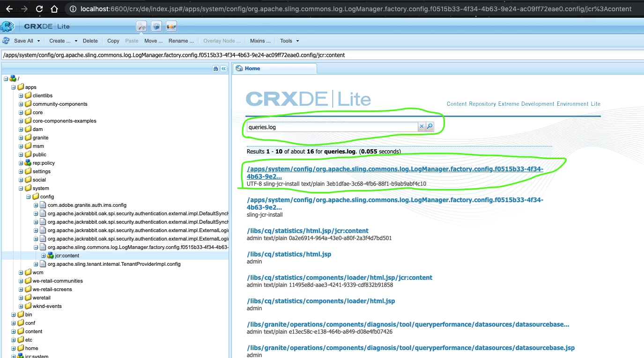This screenshot has width=644, height=358.
Task: Expand the clientlibs folder
Action: [x=21, y=95]
